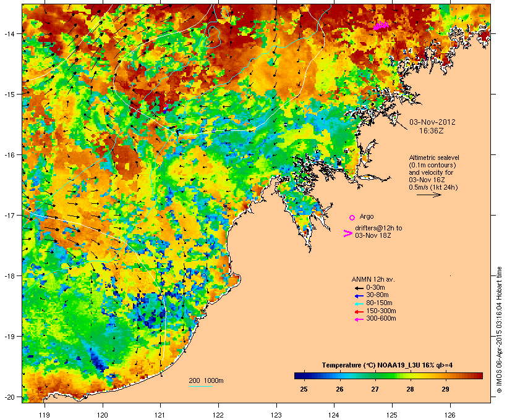Click the magenta 300-600m legend arrow
Image resolution: width=507 pixels, height=420 pixels.
tap(359, 319)
